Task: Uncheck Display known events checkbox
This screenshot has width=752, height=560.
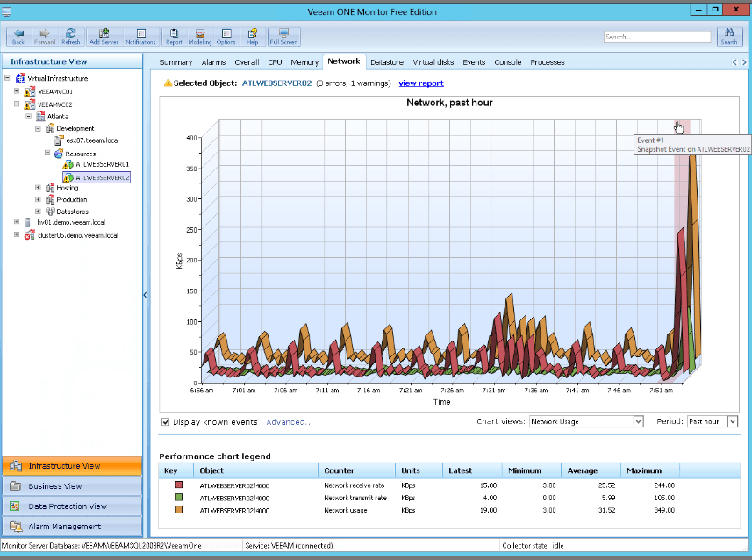Action: click(x=166, y=422)
